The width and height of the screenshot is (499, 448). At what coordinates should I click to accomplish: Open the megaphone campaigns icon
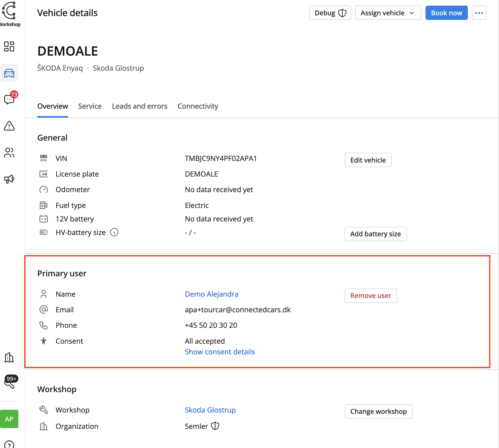pyautogui.click(x=9, y=179)
